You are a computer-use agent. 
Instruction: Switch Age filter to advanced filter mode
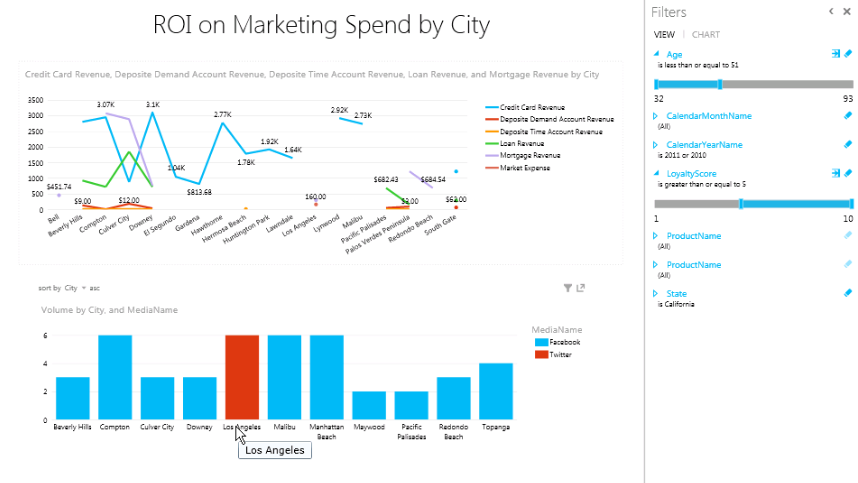835,54
